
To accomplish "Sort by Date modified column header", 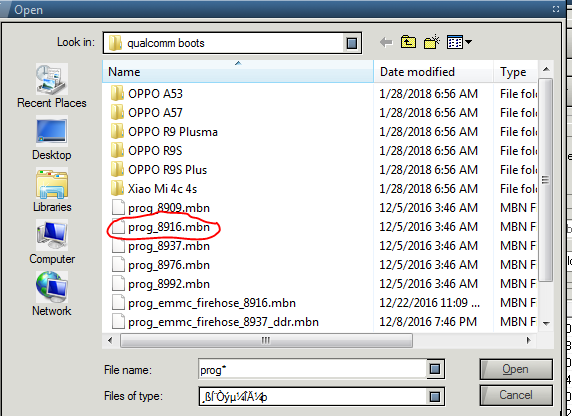I will coord(434,72).
